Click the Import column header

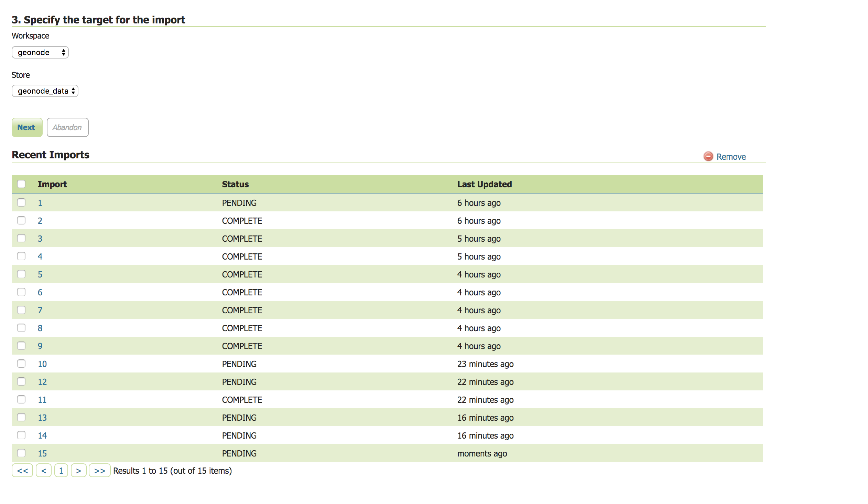click(x=52, y=184)
